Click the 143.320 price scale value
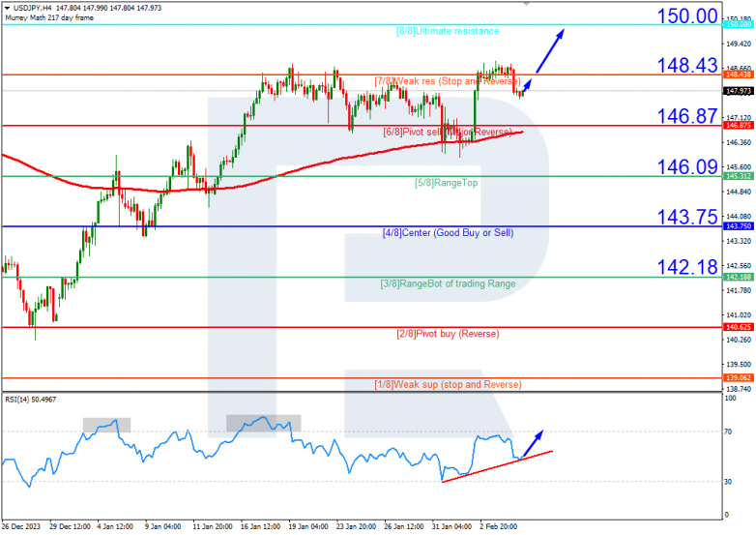 pyautogui.click(x=740, y=241)
